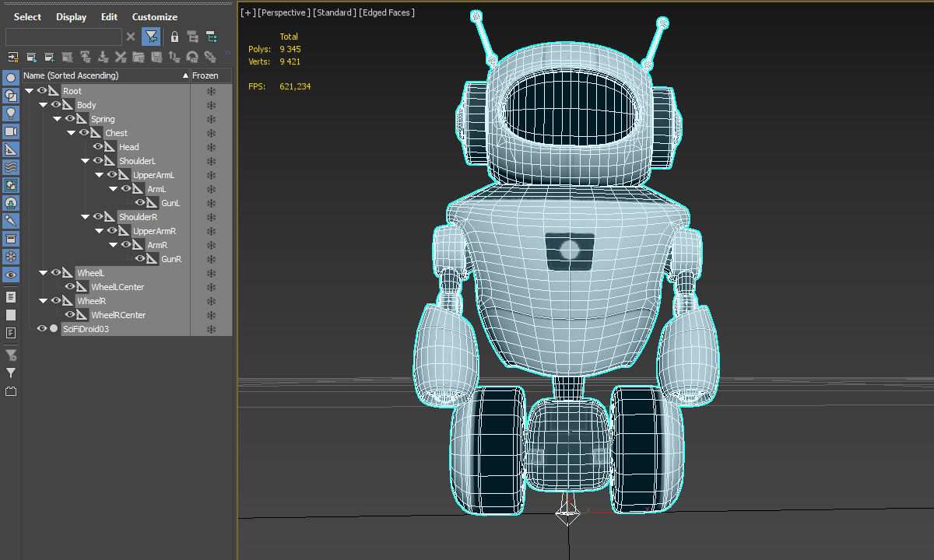Toggle Display Space Warps wave icon

tap(11, 167)
